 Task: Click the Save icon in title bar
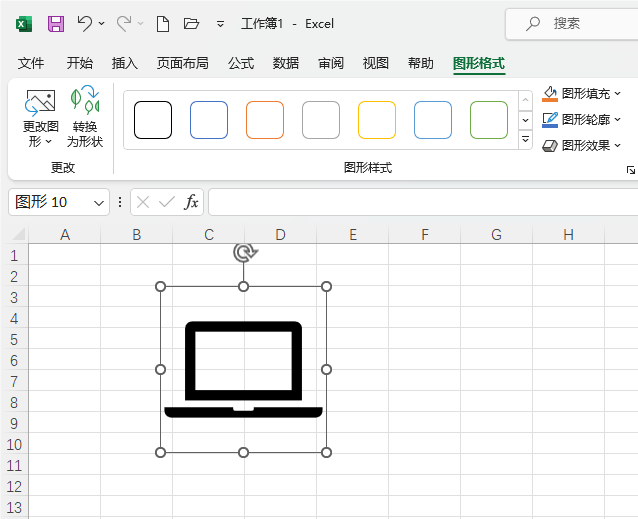[x=56, y=23]
